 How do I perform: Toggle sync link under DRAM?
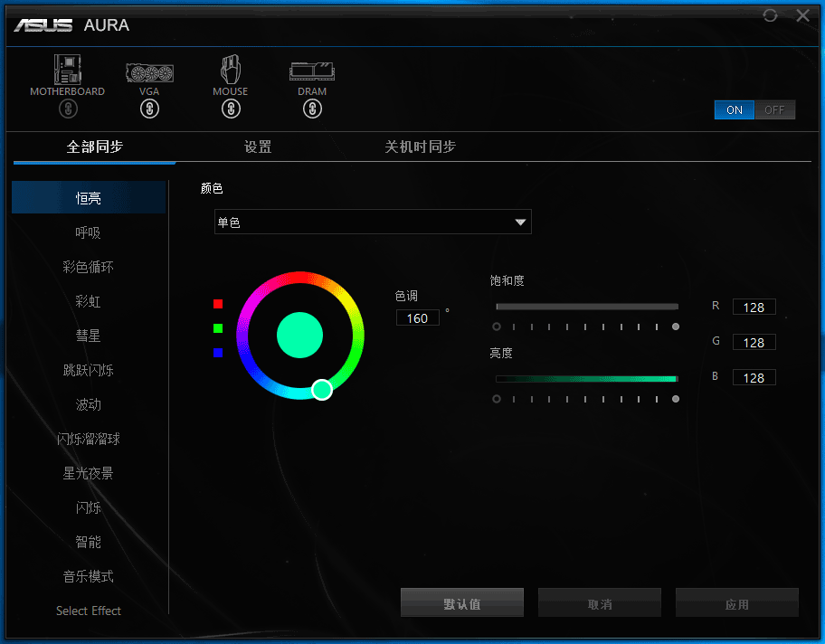312,109
